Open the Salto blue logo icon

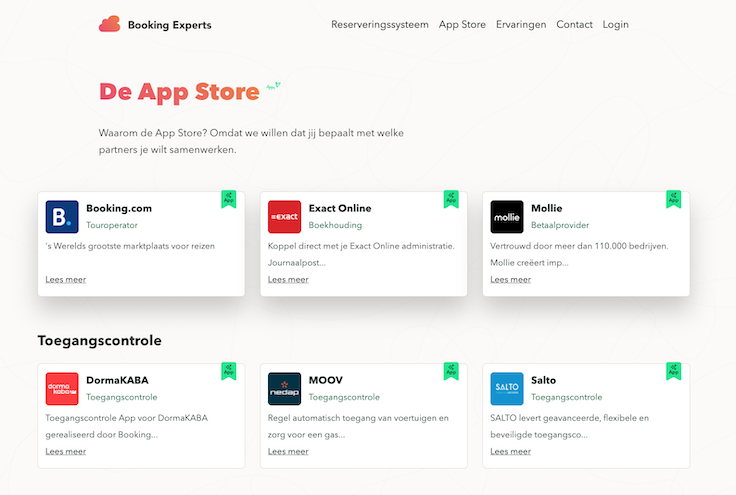click(x=507, y=388)
